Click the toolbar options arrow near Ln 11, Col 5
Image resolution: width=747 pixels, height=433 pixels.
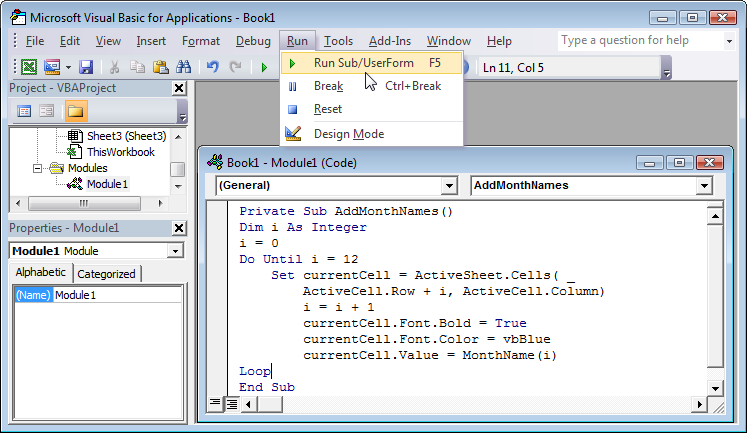(x=666, y=68)
